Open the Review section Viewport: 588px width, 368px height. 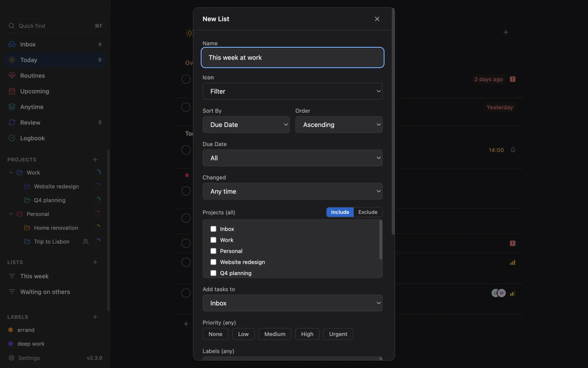click(55, 123)
